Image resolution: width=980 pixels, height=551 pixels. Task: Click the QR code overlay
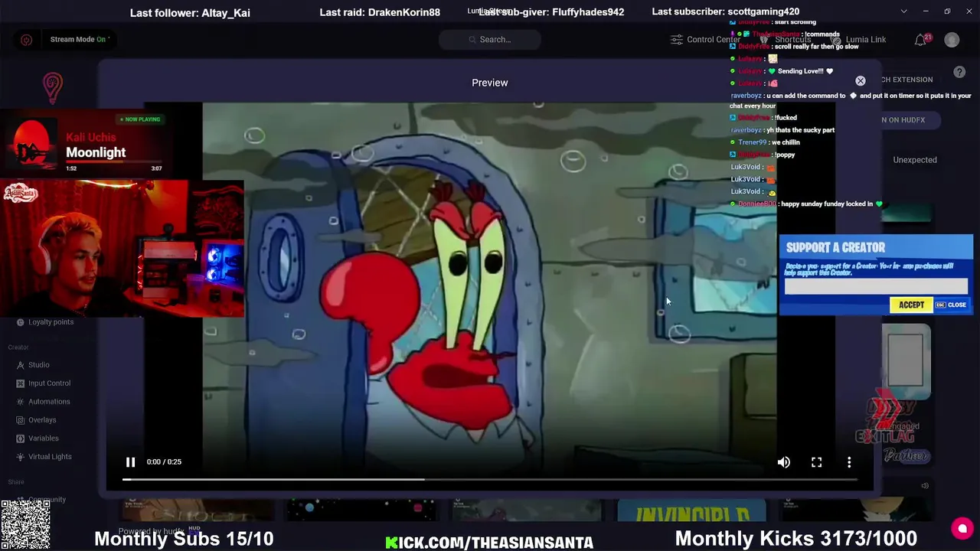click(25, 525)
